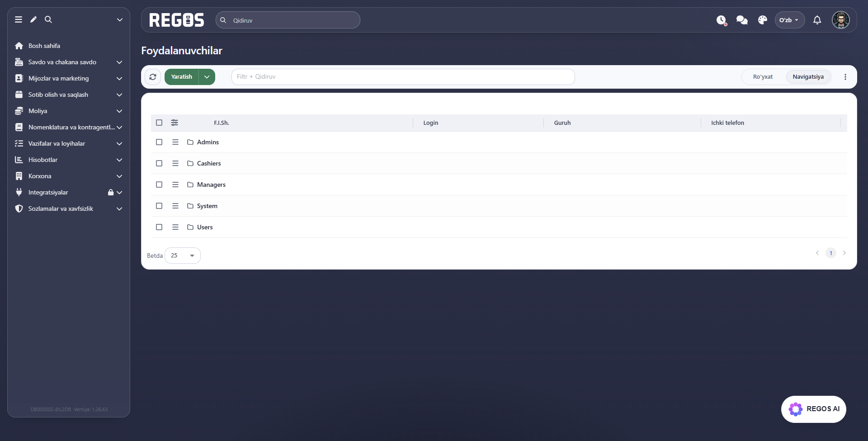The width and height of the screenshot is (868, 441).
Task: Open the user avatar profile
Action: 841,20
